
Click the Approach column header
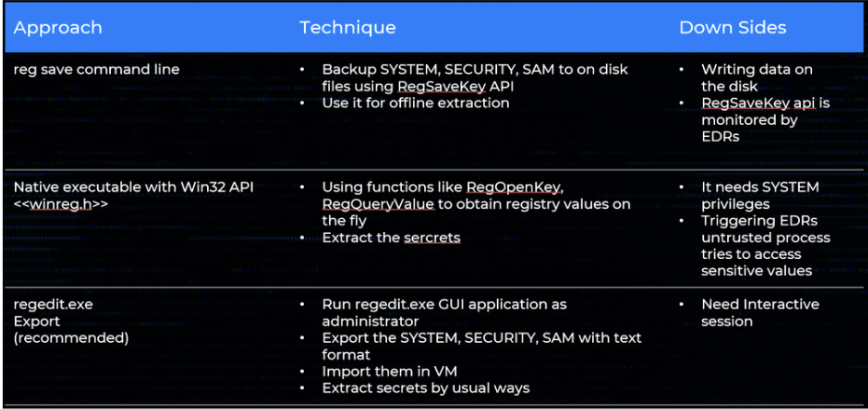coord(58,28)
